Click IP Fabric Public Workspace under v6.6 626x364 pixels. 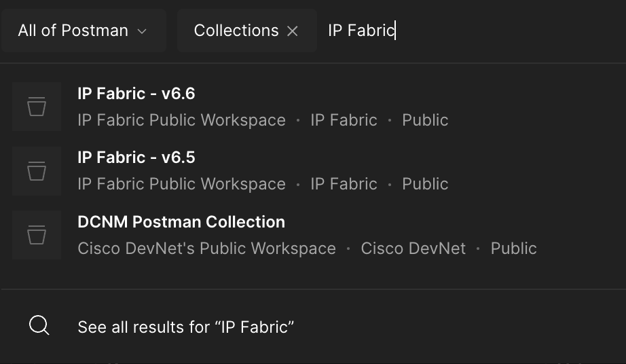click(x=181, y=120)
